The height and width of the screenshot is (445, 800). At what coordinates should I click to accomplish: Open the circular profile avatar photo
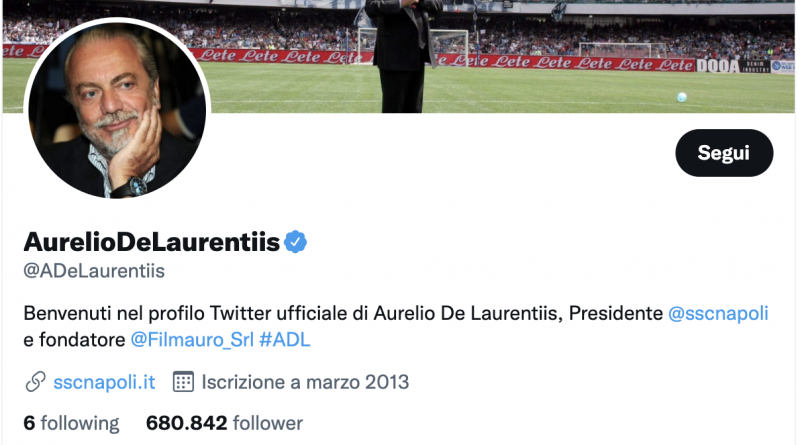coord(117,110)
